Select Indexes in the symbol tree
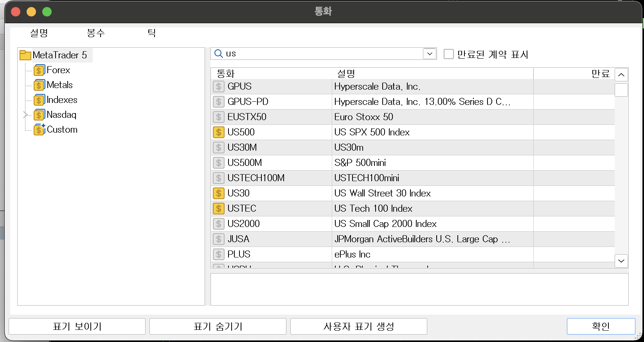This screenshot has width=644, height=342. click(x=62, y=100)
